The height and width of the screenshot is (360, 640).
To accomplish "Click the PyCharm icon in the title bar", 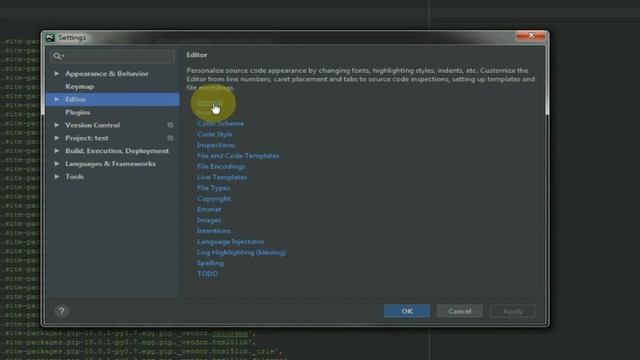I will click(x=50, y=38).
